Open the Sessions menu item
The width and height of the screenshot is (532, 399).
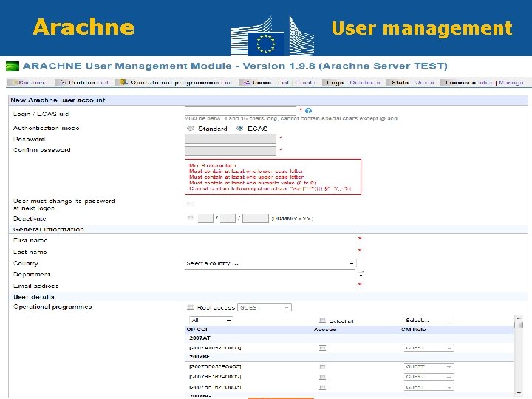coord(33,83)
